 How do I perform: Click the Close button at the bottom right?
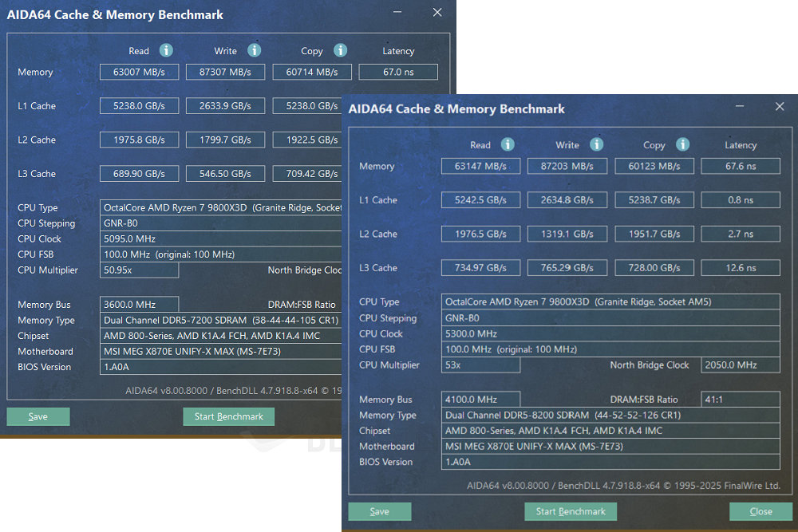pos(760,511)
